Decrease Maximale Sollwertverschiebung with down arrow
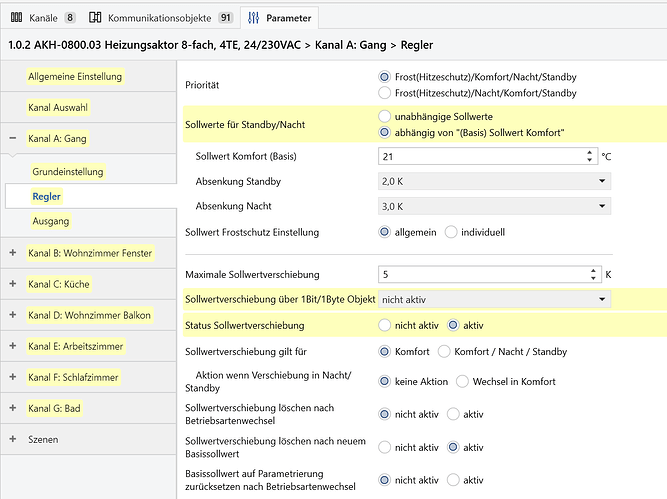 point(593,278)
